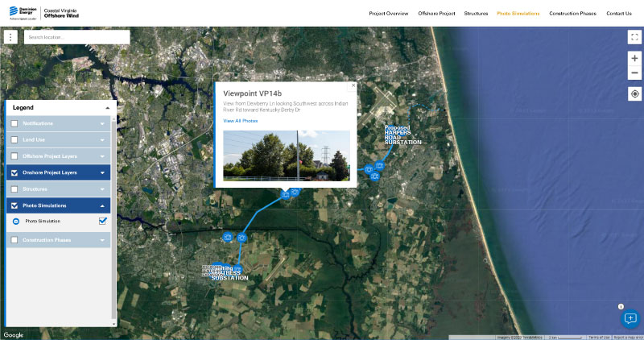Uncheck the Onshore Project Layers checkbox

point(15,172)
